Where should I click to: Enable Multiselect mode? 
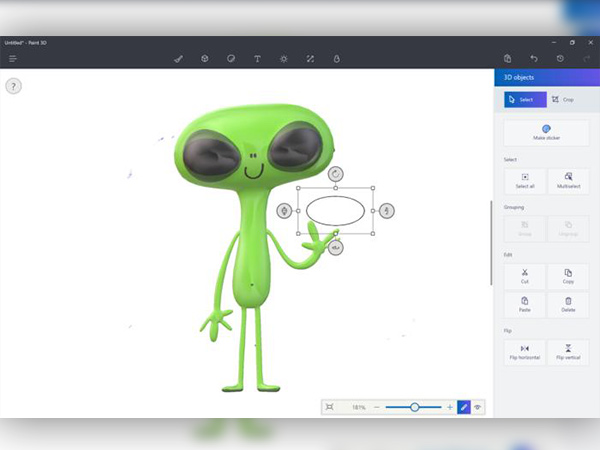568,181
